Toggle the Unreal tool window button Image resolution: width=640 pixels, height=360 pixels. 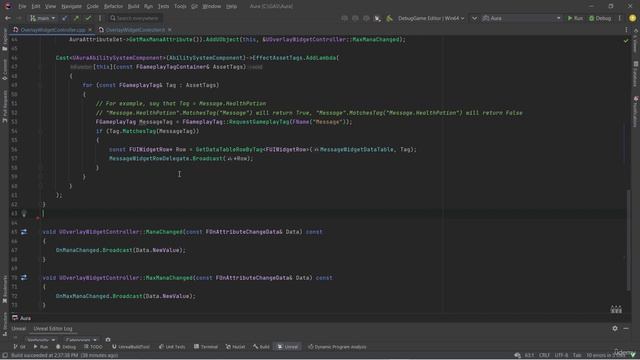[288, 347]
